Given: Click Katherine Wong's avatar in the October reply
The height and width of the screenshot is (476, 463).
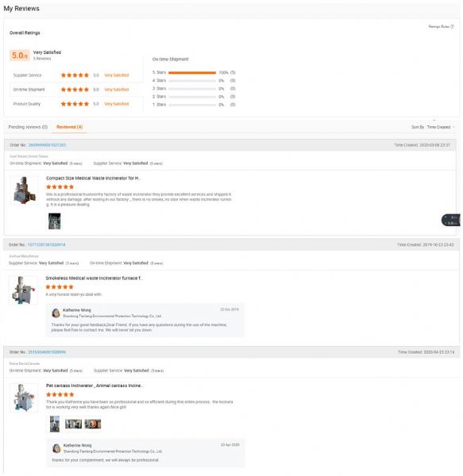Looking at the screenshot, I should 56,313.
